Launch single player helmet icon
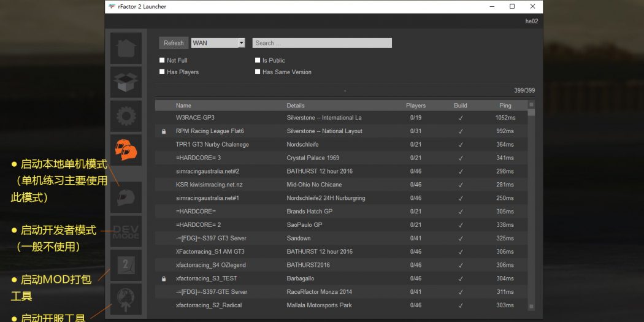This screenshot has height=322, width=644. point(126,197)
